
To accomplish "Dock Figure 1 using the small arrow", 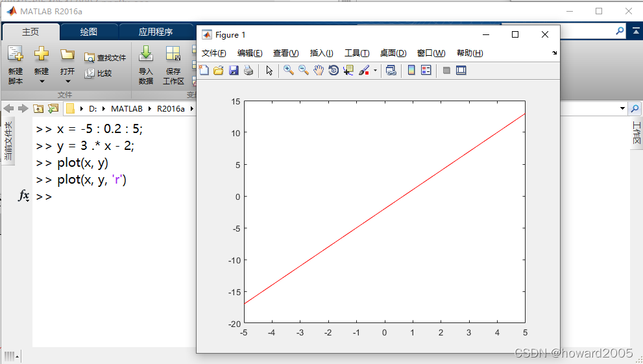I will pos(554,53).
